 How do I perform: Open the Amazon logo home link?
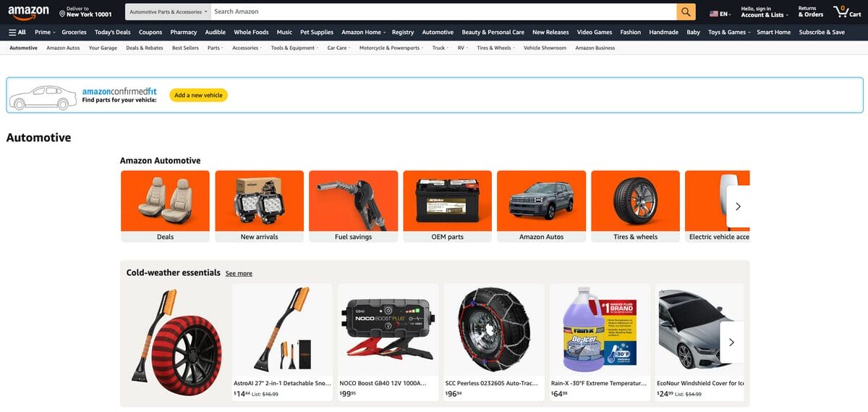(x=29, y=12)
